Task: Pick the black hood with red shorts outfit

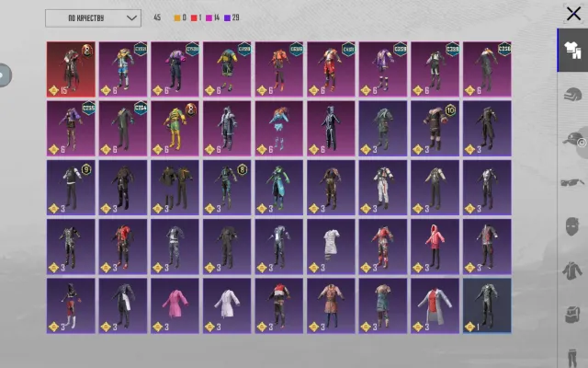Action: tap(71, 305)
